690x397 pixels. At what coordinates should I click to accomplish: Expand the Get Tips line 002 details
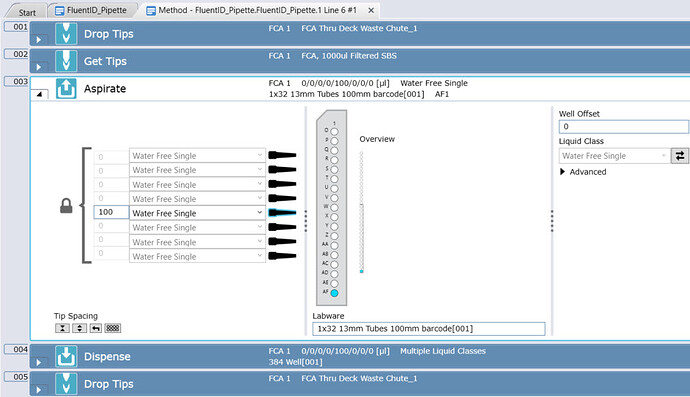click(39, 67)
